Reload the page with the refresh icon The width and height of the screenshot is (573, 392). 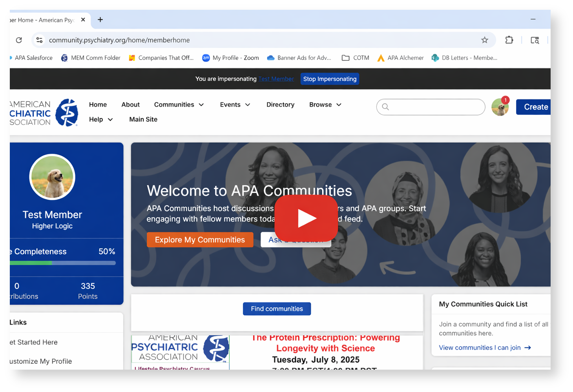click(x=19, y=40)
